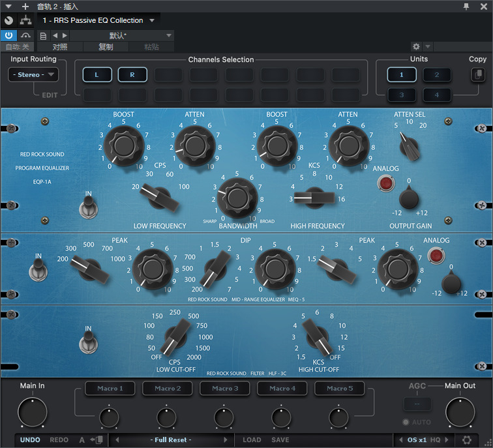Click LOAD in the bottom bar
Viewport: 493px width, 448px height.
252,440
